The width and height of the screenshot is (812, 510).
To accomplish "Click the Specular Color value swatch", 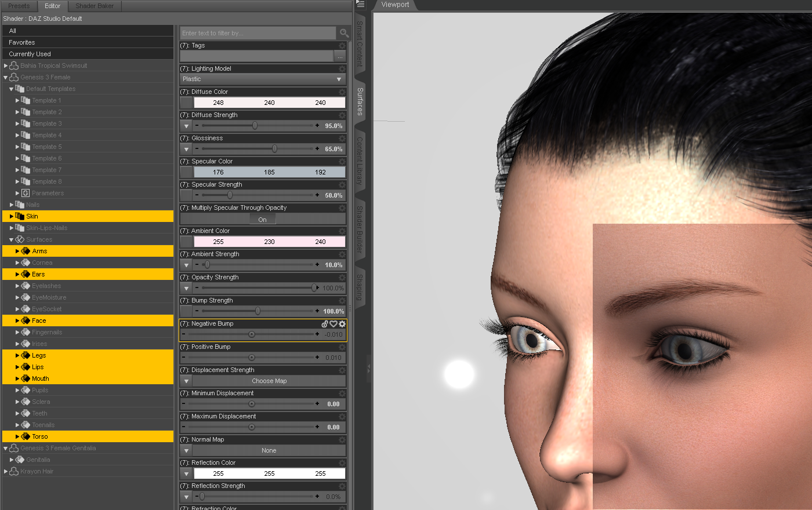I will [269, 172].
